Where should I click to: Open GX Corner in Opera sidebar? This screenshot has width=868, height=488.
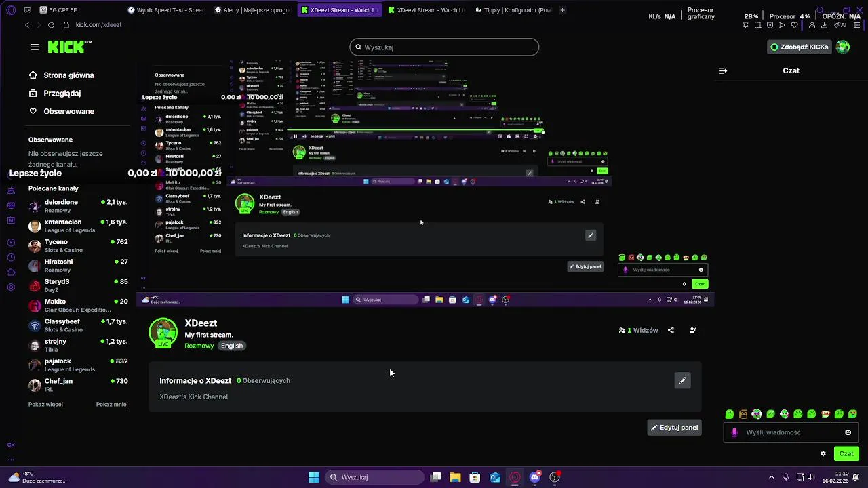(x=11, y=445)
